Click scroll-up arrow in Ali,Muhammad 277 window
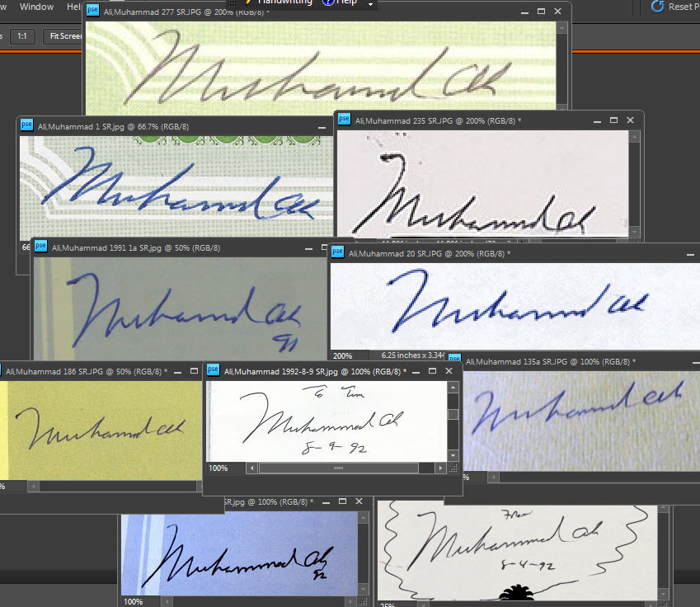Image resolution: width=700 pixels, height=607 pixels. point(562,28)
